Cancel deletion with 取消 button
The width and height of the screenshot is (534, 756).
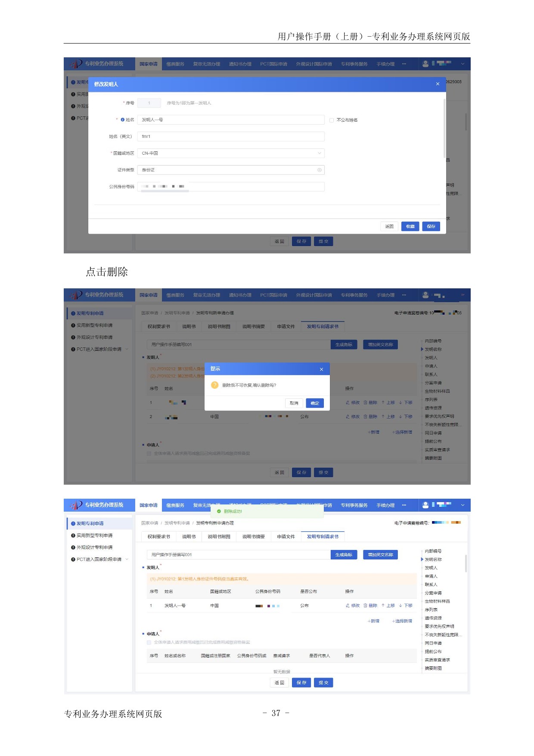point(294,403)
